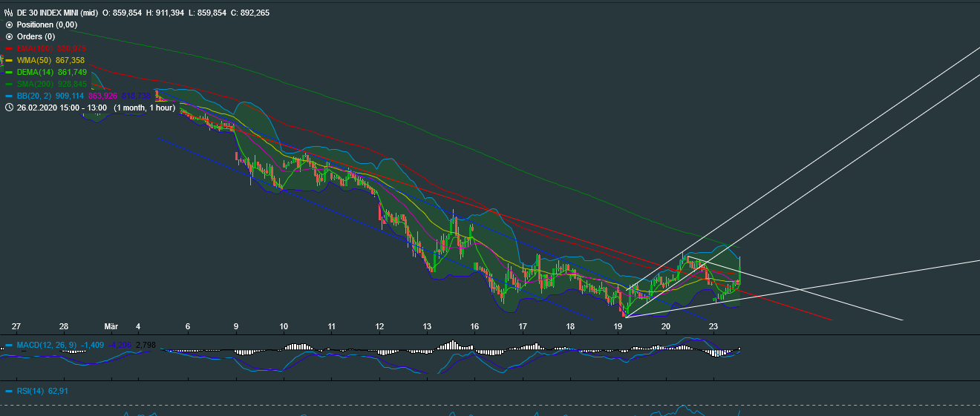Click date 19 on the time axis
The image size is (980, 416).
coord(618,326)
